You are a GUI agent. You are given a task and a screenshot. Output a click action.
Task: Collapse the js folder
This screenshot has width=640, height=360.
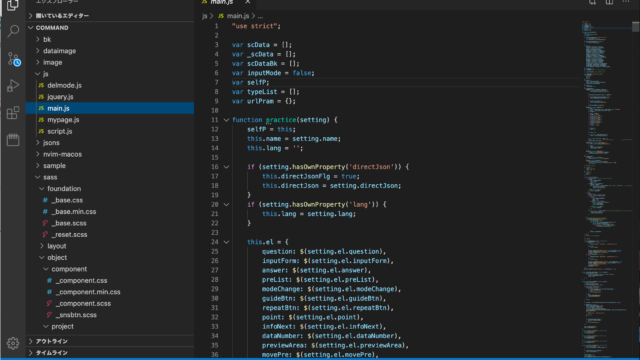coord(38,74)
